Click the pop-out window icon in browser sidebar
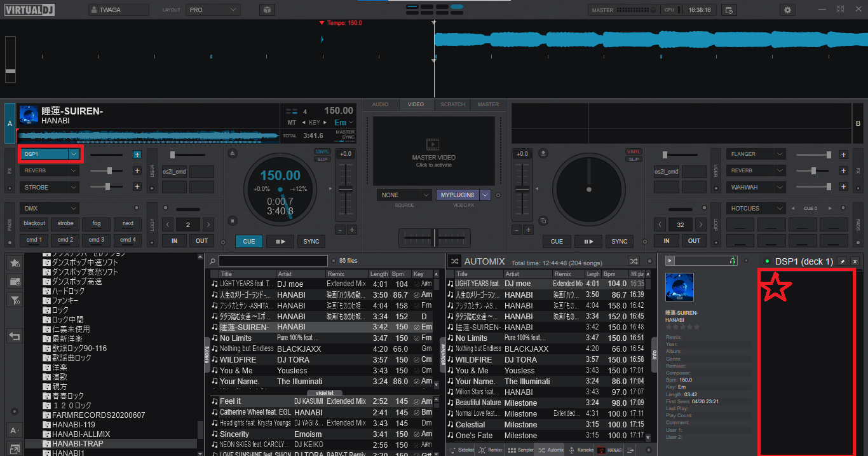 (x=15, y=449)
